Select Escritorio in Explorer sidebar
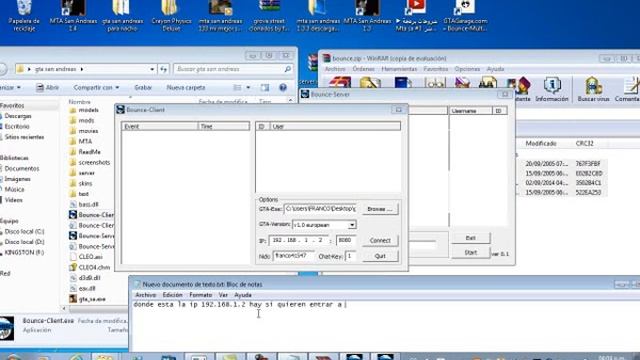 (x=17, y=127)
